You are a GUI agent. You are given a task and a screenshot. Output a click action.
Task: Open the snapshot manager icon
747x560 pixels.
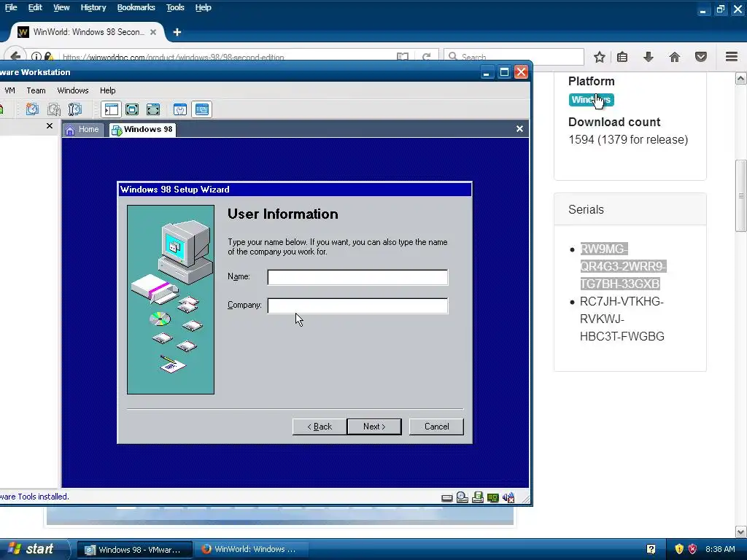[x=75, y=109]
